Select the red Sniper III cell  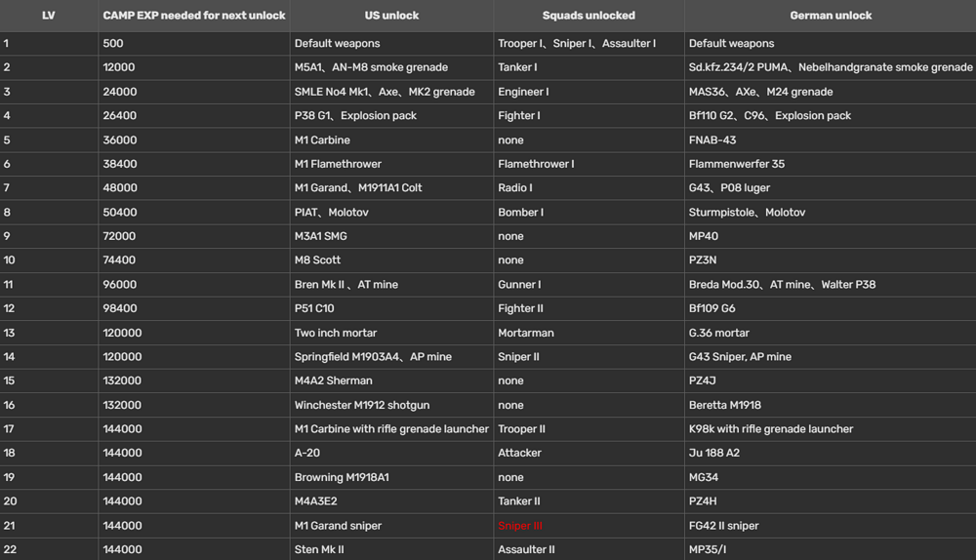pyautogui.click(x=589, y=526)
